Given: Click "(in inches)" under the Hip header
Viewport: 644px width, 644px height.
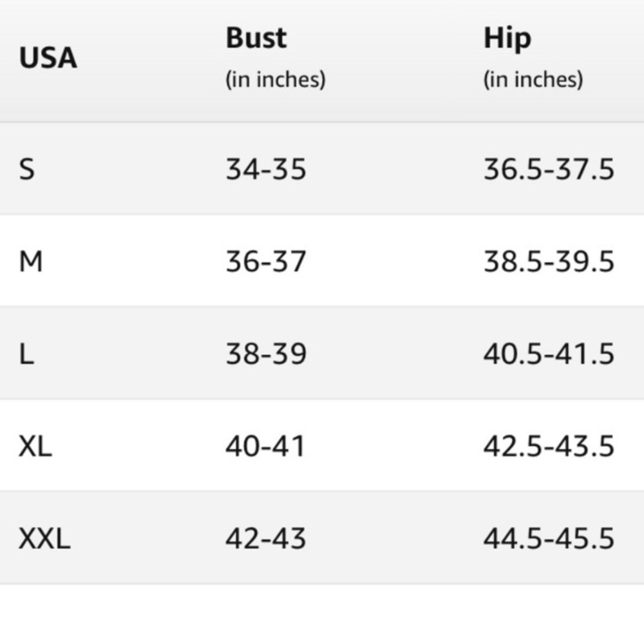Looking at the screenshot, I should [533, 80].
